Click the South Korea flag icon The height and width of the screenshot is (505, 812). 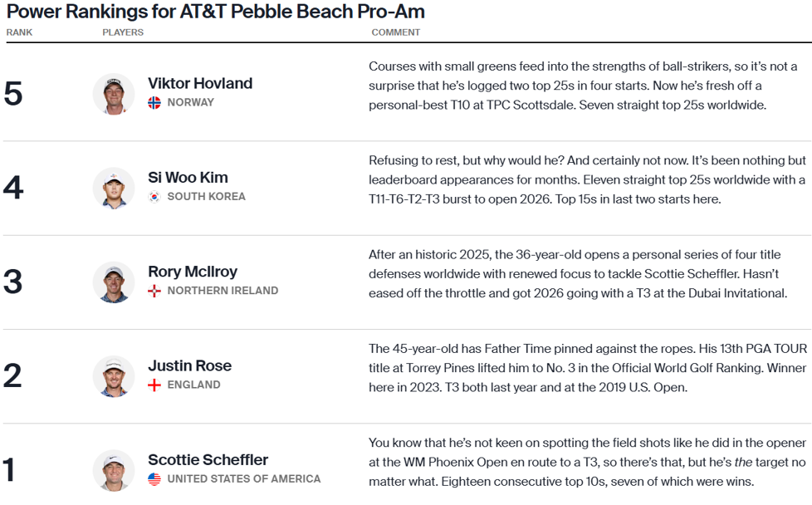pyautogui.click(x=154, y=197)
